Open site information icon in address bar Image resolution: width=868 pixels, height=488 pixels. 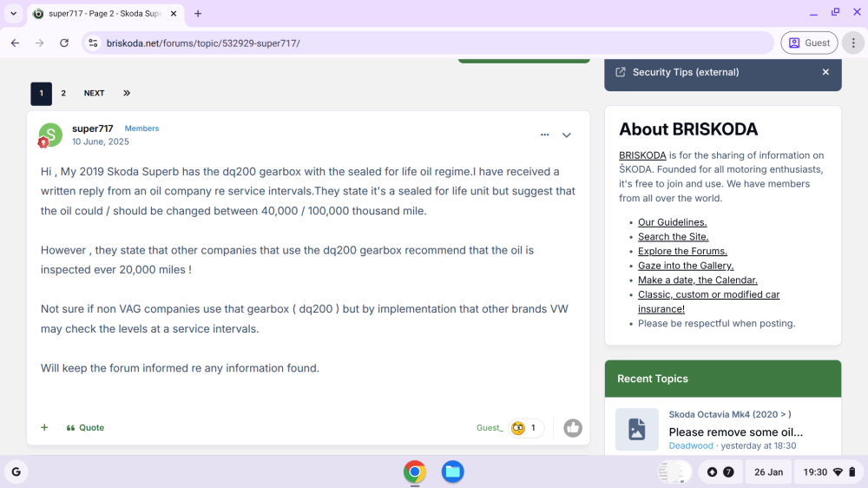coord(93,43)
